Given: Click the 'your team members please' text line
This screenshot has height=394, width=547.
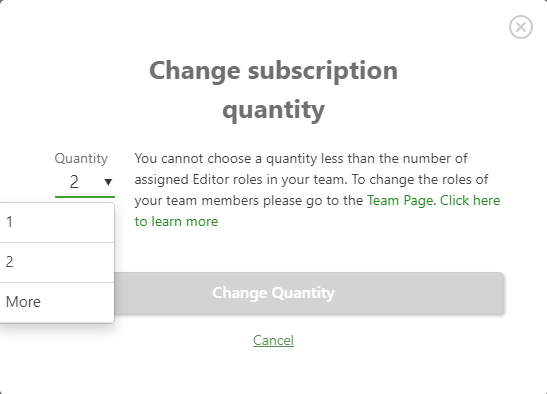Looking at the screenshot, I should coord(248,201).
